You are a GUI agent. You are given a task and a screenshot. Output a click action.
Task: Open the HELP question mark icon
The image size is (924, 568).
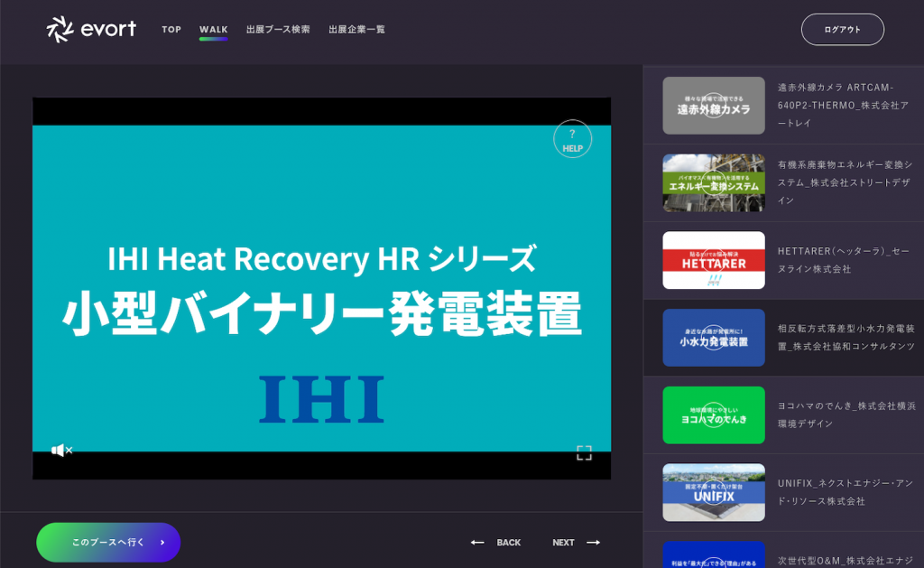coord(572,139)
